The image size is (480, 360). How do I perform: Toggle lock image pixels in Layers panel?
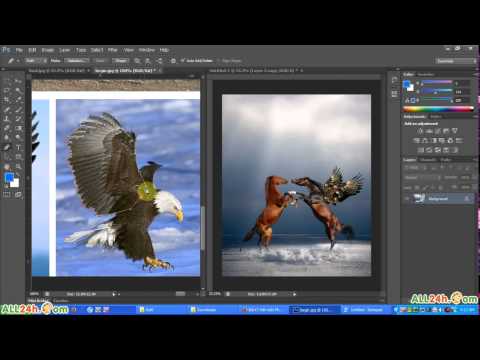[425, 188]
